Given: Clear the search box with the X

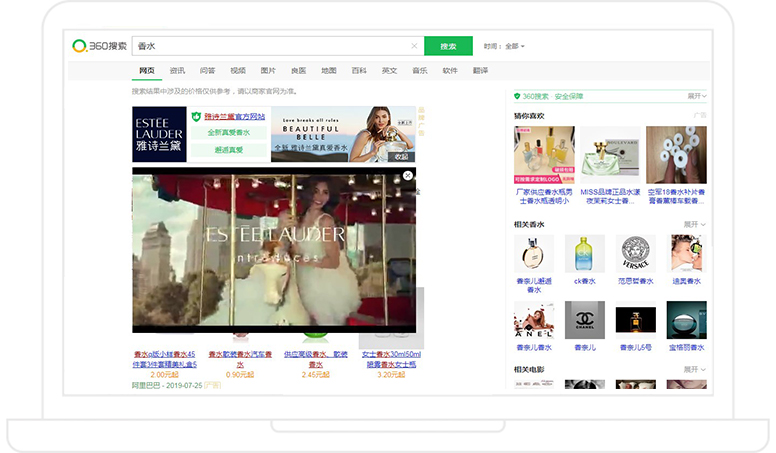Looking at the screenshot, I should [414, 46].
